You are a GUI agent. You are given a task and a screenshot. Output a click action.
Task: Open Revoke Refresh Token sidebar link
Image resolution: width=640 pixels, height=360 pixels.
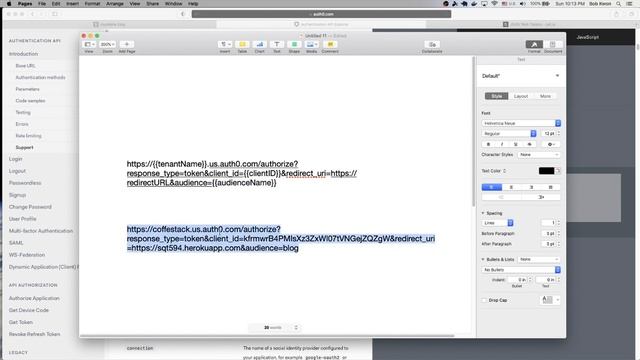click(35, 334)
